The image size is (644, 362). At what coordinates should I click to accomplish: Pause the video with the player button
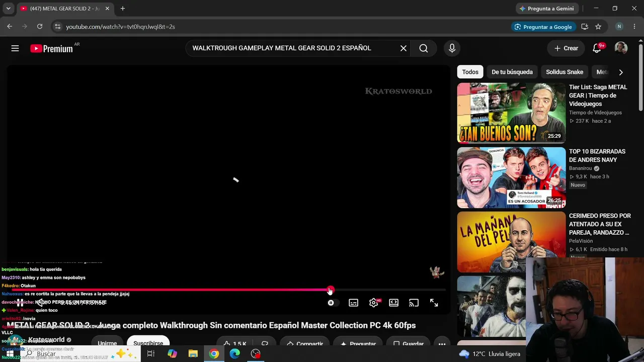(x=20, y=303)
